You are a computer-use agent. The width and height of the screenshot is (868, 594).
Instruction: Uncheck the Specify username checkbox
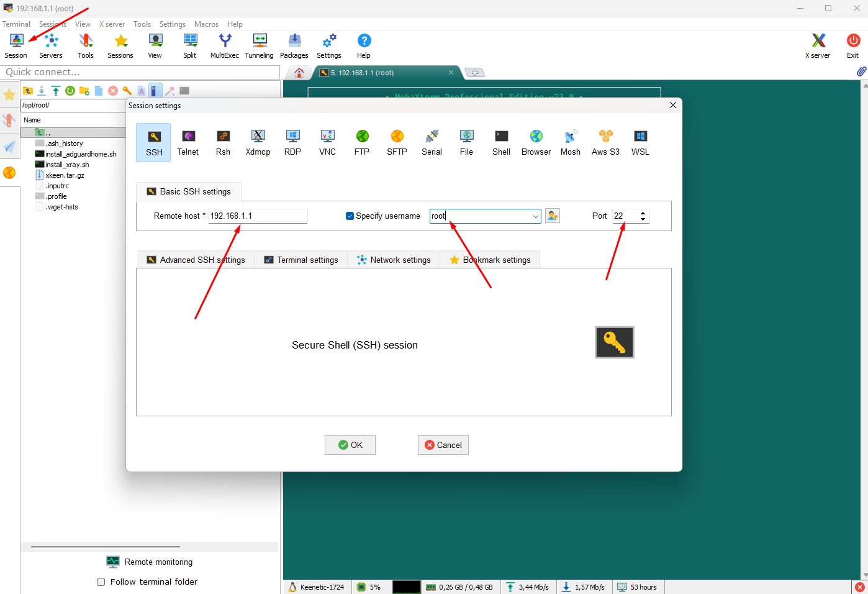350,216
